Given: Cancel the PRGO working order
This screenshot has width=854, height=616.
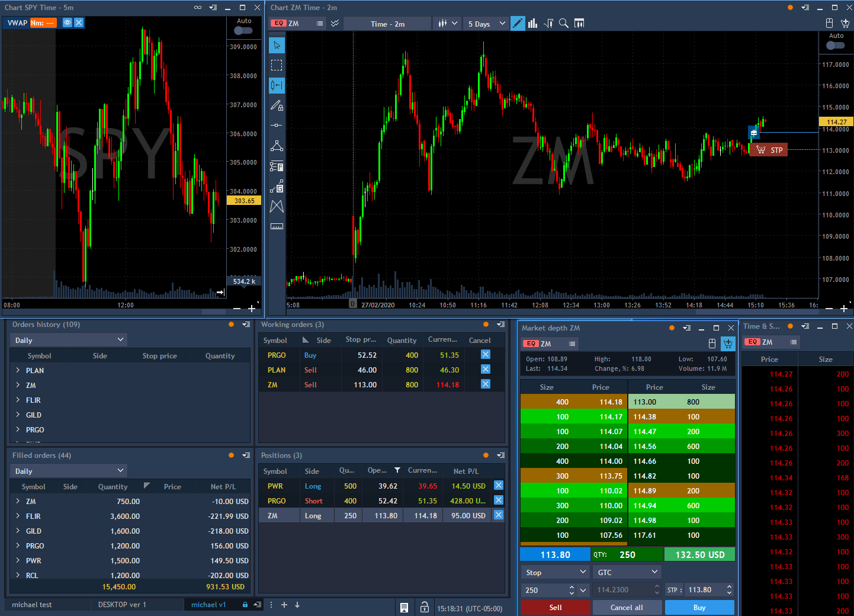Looking at the screenshot, I should [485, 355].
